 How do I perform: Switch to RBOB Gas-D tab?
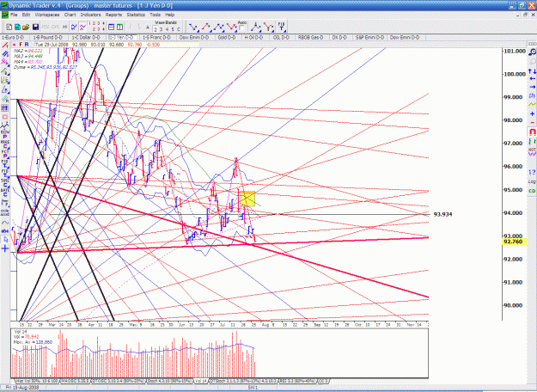[311, 37]
